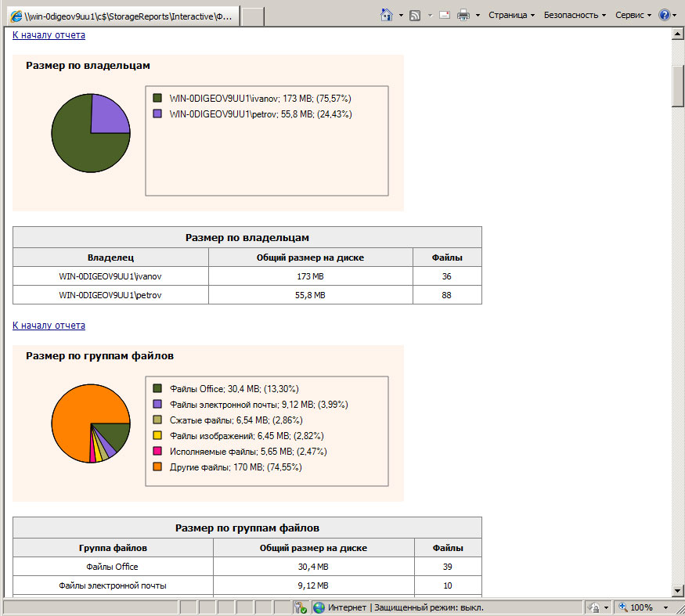The image size is (685, 616).
Task: Open the Безопасность menu
Action: pos(575,15)
